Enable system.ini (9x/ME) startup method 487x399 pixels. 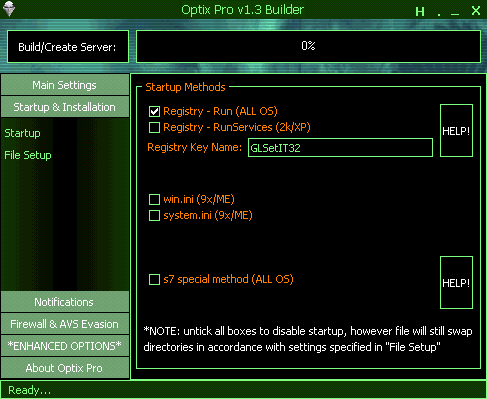click(x=154, y=215)
